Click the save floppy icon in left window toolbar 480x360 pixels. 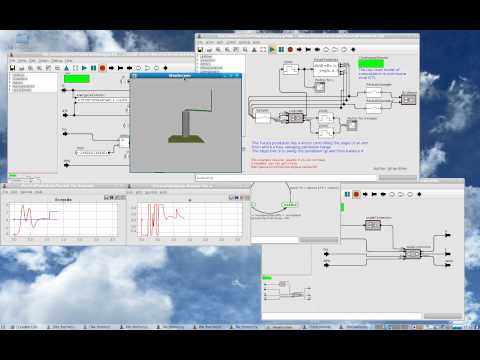click(x=12, y=68)
